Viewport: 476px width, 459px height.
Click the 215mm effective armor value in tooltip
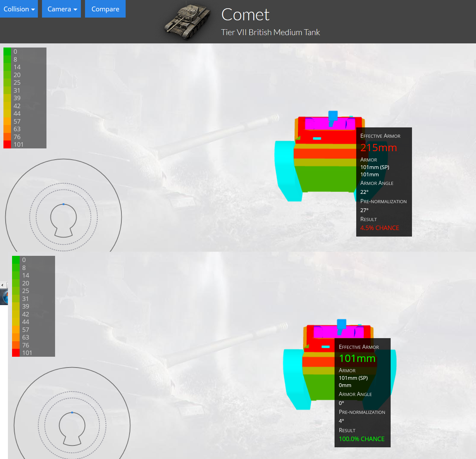(379, 148)
